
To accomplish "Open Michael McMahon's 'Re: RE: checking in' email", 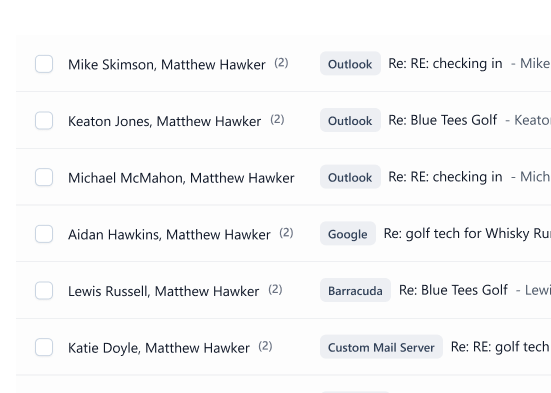I will 445,177.
